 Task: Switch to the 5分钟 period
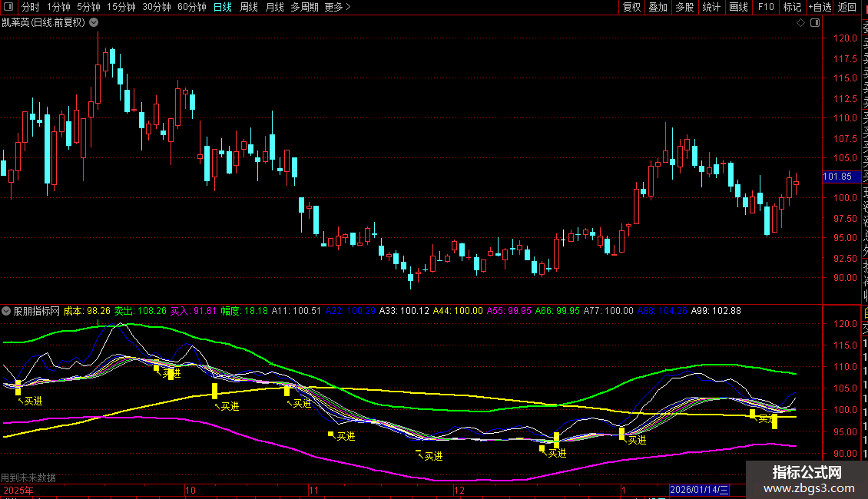coord(88,7)
